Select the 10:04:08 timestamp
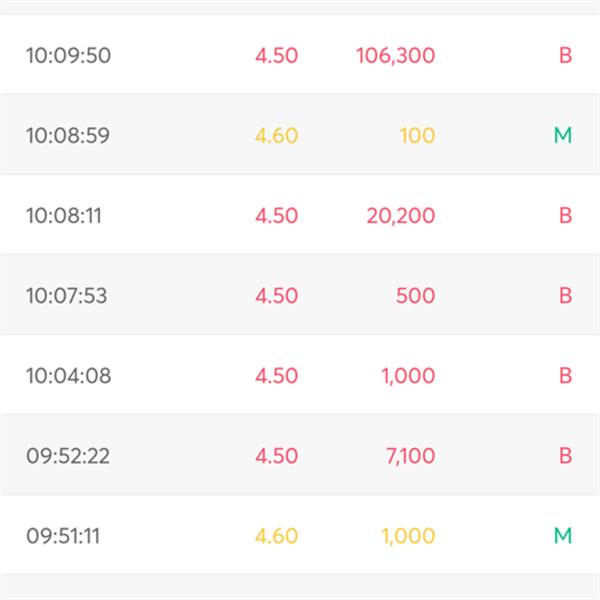This screenshot has width=600, height=600. (68, 375)
